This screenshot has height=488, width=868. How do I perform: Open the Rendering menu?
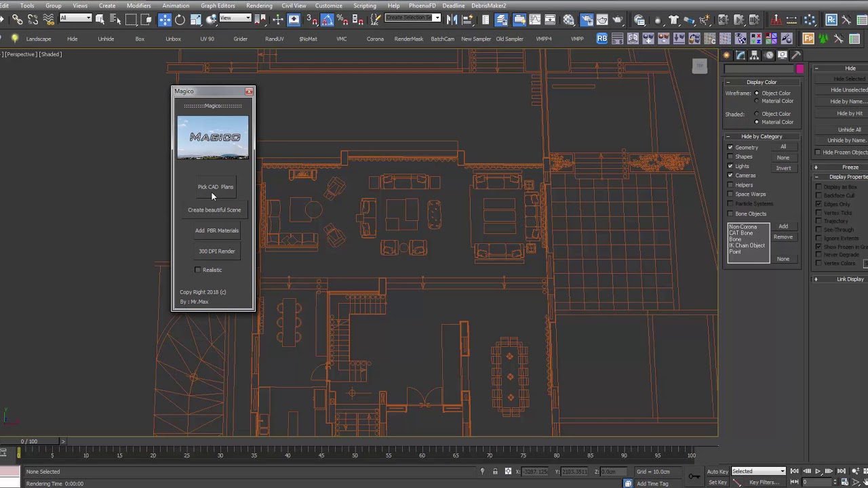(259, 5)
